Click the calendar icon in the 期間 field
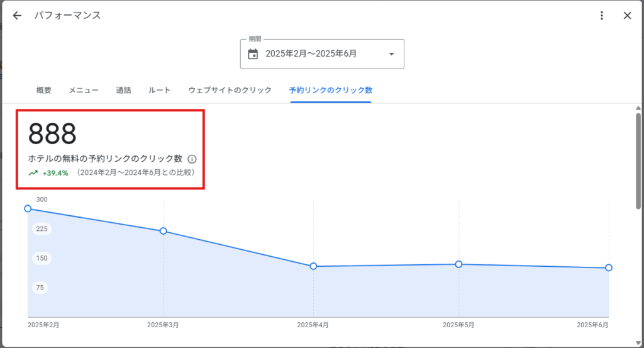The image size is (644, 348). 253,54
